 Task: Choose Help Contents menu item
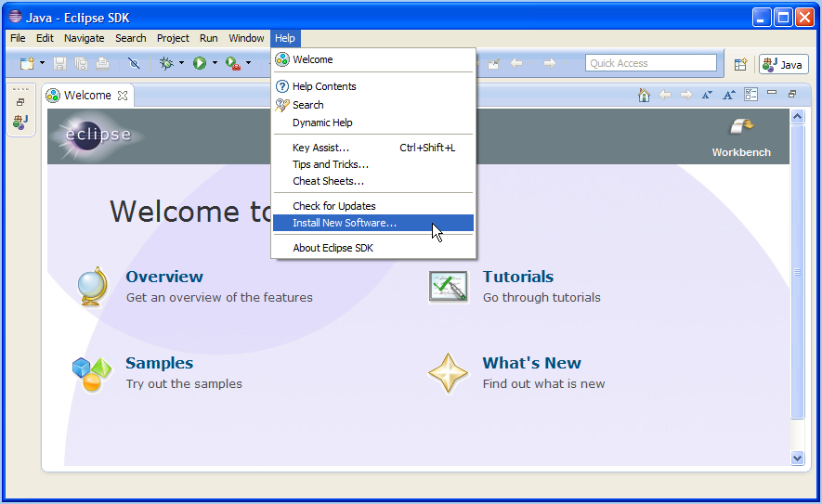click(373, 86)
